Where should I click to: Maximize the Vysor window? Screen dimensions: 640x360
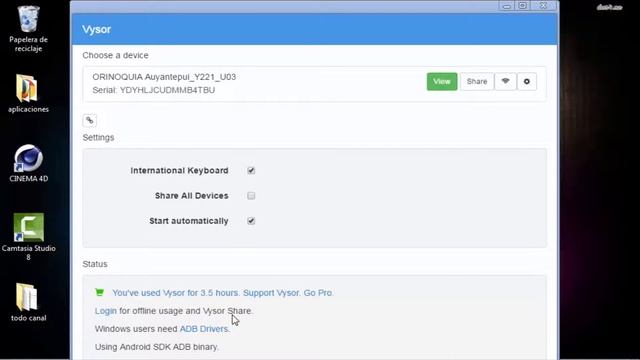(522, 6)
